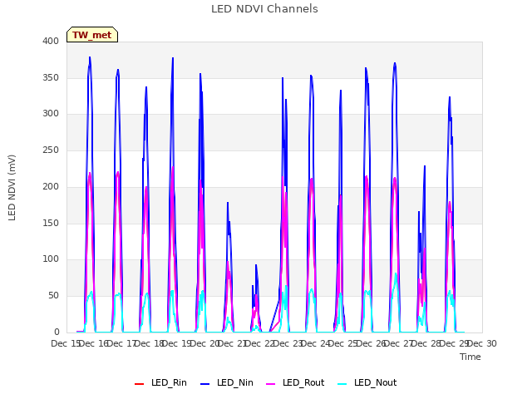This screenshot has width=532, height=399.
Task: Click the red LED_Rin legend swatch
Action: pyautogui.click(x=139, y=384)
